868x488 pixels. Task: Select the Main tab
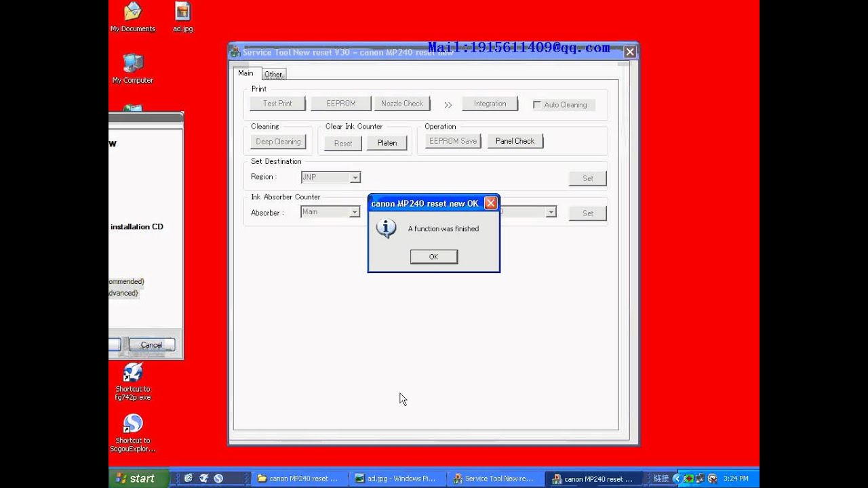point(246,73)
